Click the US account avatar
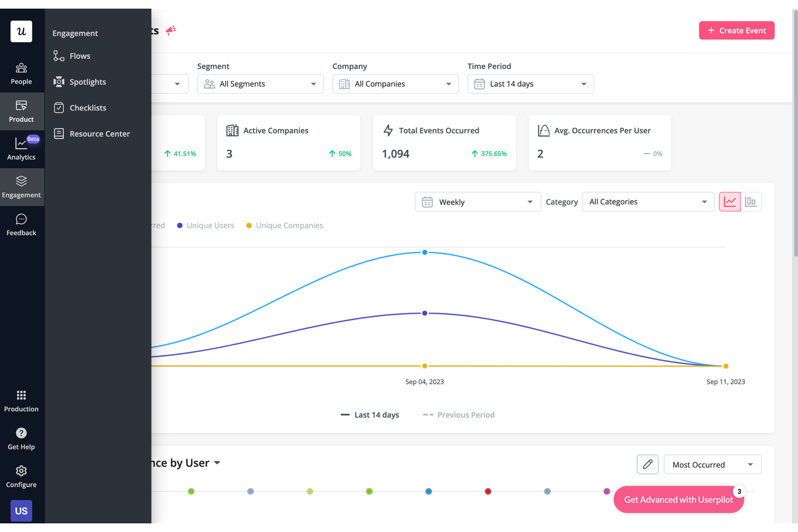Screen dimensions: 798x532 21,510
